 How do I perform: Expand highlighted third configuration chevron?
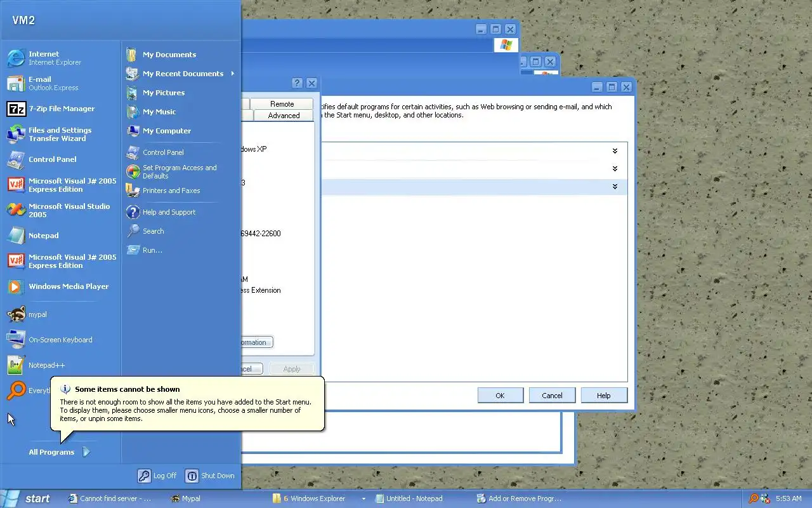pos(615,187)
